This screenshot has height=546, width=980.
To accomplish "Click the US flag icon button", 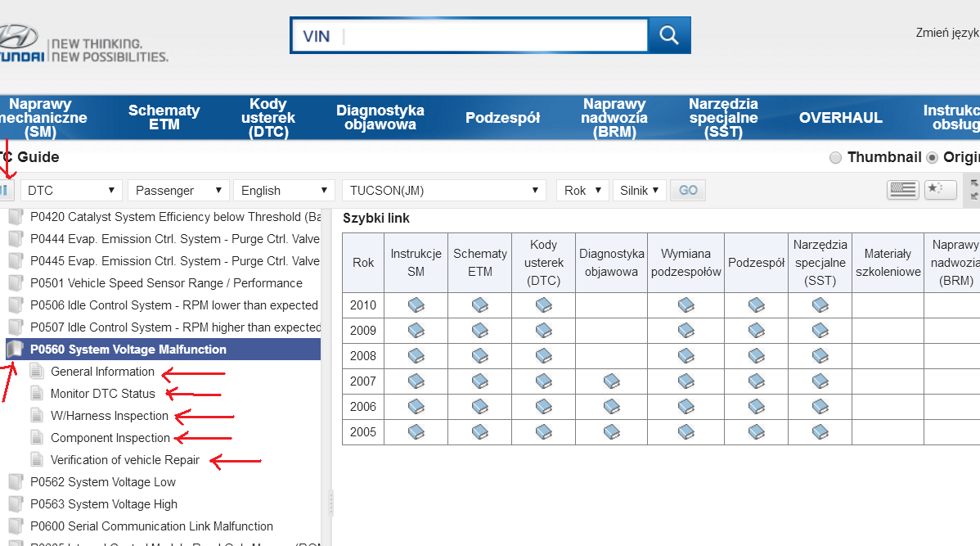I will [x=902, y=190].
